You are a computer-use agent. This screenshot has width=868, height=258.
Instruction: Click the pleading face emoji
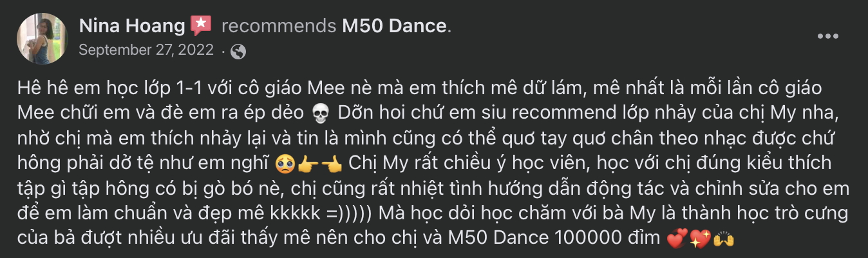[283, 162]
